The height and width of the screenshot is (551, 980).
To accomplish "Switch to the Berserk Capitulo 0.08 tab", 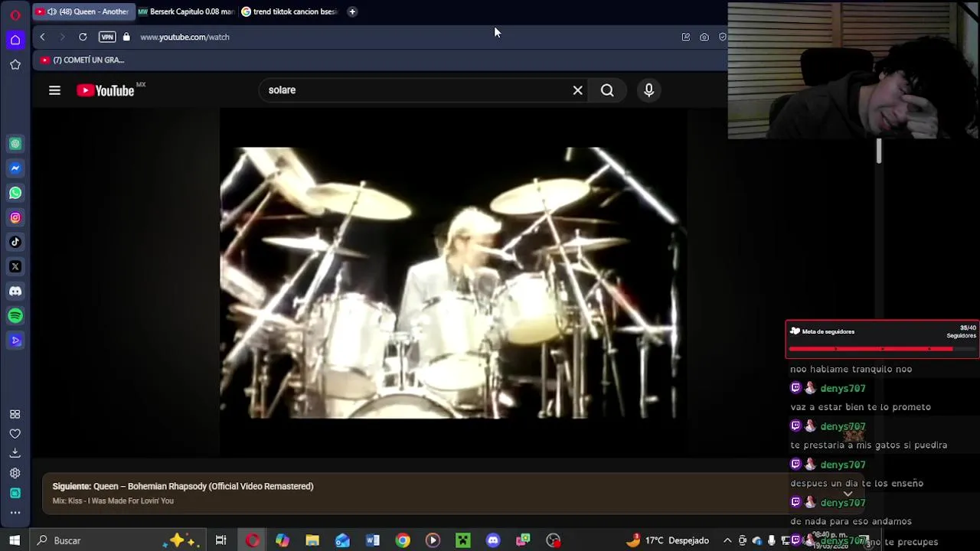I will 186,11.
